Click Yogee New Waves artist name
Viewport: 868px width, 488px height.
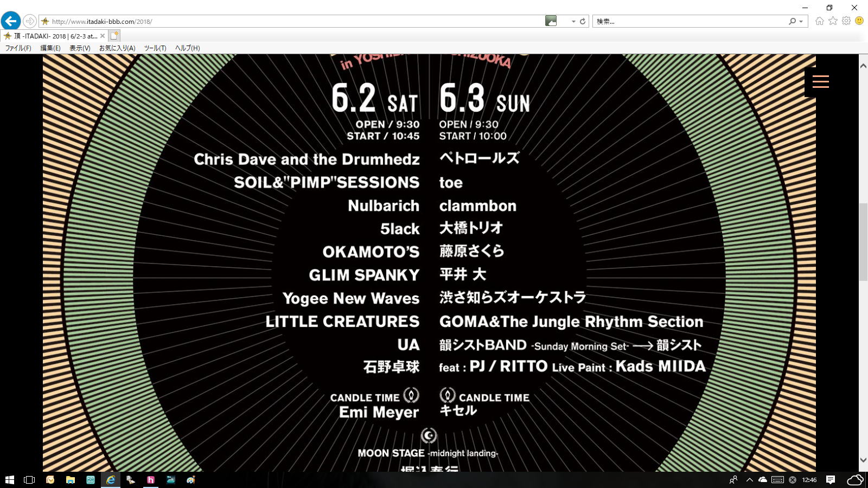tap(351, 299)
